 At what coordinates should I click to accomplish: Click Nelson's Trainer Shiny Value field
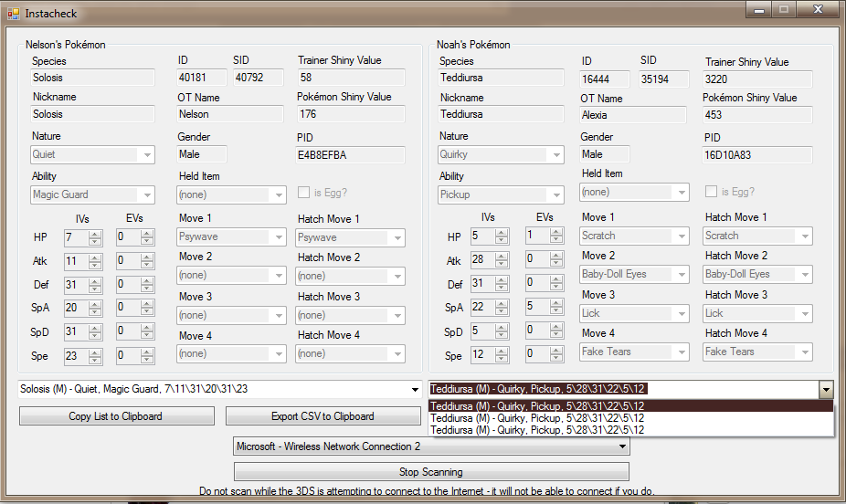coord(351,79)
